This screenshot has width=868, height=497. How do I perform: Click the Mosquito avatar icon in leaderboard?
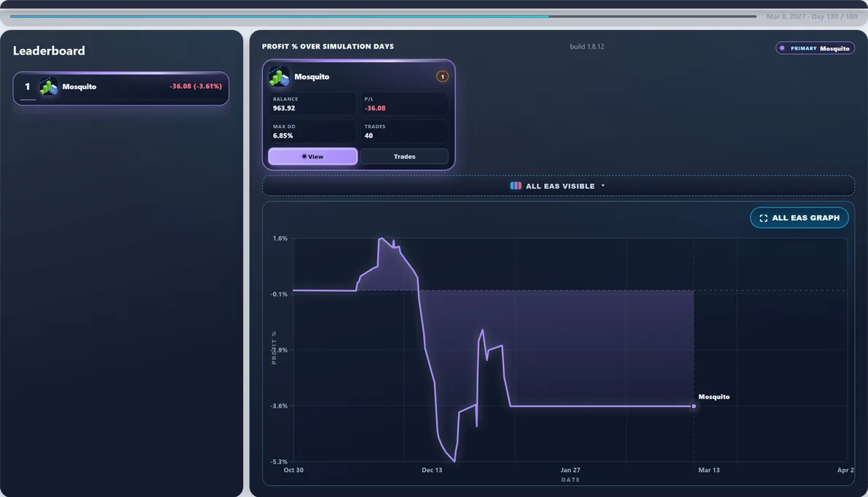tap(49, 87)
